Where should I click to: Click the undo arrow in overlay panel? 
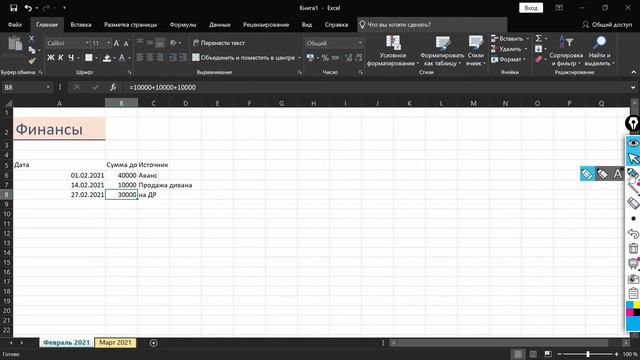[x=633, y=233]
